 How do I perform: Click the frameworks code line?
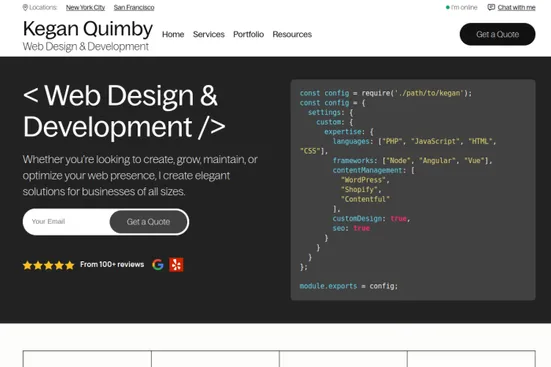click(x=413, y=161)
